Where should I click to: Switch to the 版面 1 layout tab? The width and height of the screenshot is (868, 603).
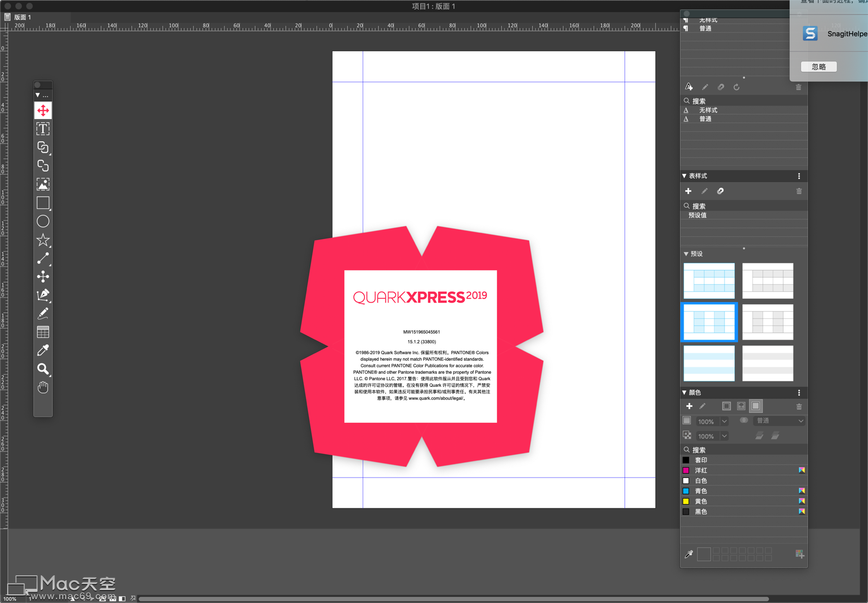pos(22,17)
